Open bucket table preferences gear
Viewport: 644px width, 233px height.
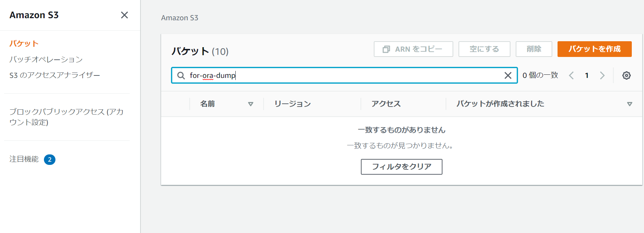point(627,75)
